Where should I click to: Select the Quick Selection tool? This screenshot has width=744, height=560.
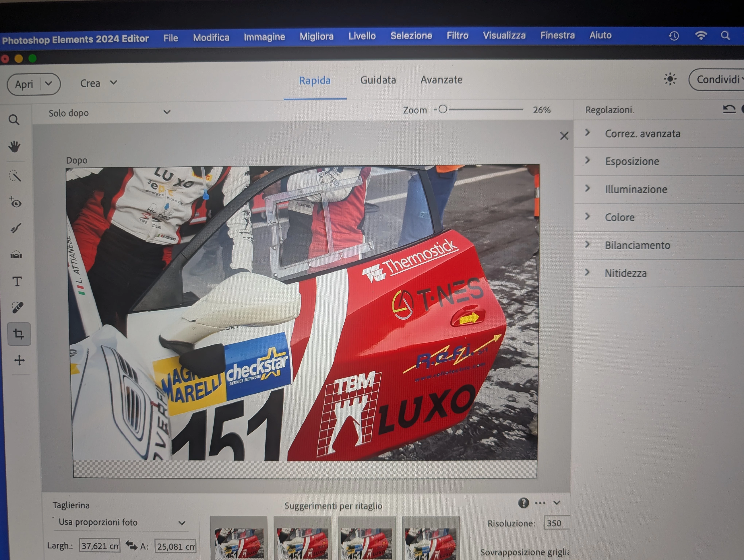tap(15, 176)
